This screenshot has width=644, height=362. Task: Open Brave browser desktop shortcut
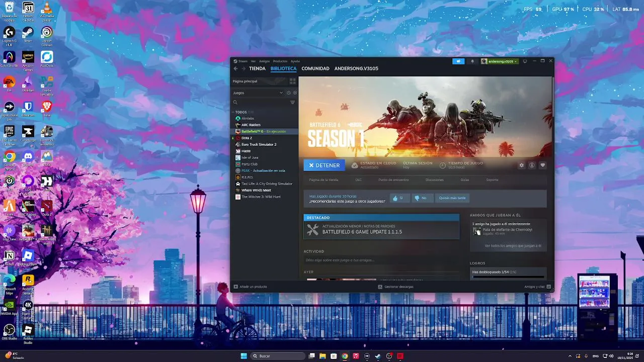point(47,108)
